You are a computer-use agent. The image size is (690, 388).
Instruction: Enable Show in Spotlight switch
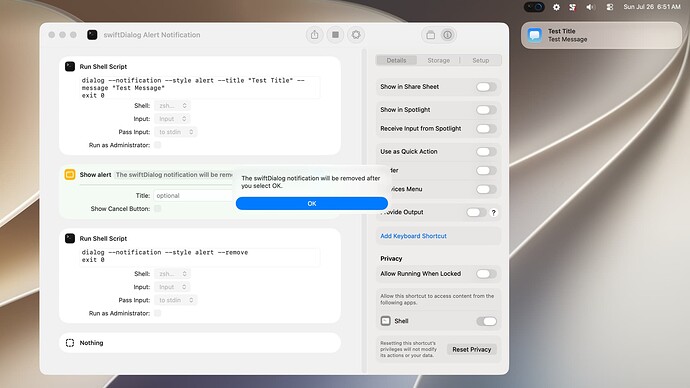pos(486,110)
